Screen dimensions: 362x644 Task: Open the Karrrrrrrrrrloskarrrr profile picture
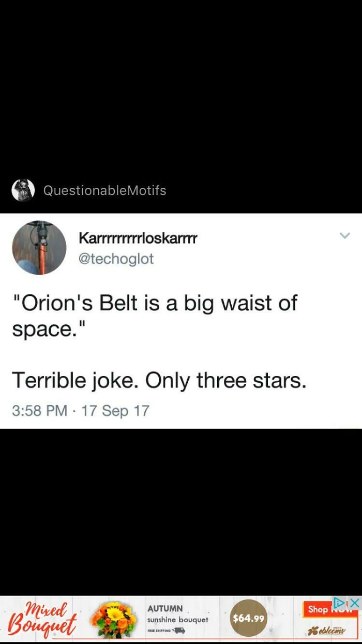coord(39,248)
